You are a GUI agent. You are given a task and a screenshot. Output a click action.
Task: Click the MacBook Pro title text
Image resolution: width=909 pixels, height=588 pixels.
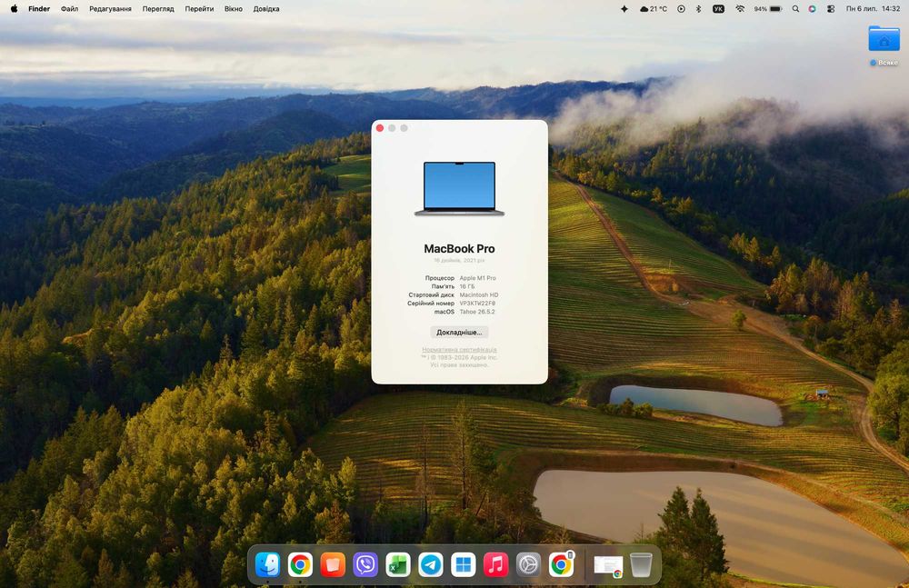pyautogui.click(x=459, y=249)
